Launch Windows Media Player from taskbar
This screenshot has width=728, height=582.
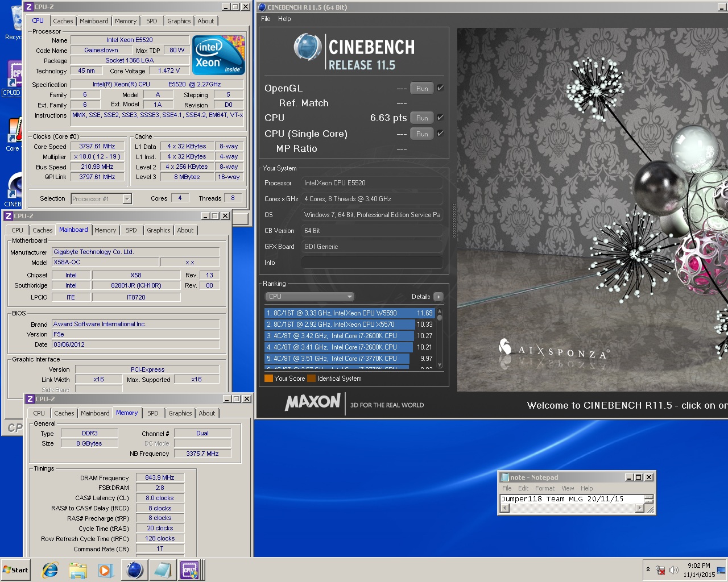pos(105,570)
